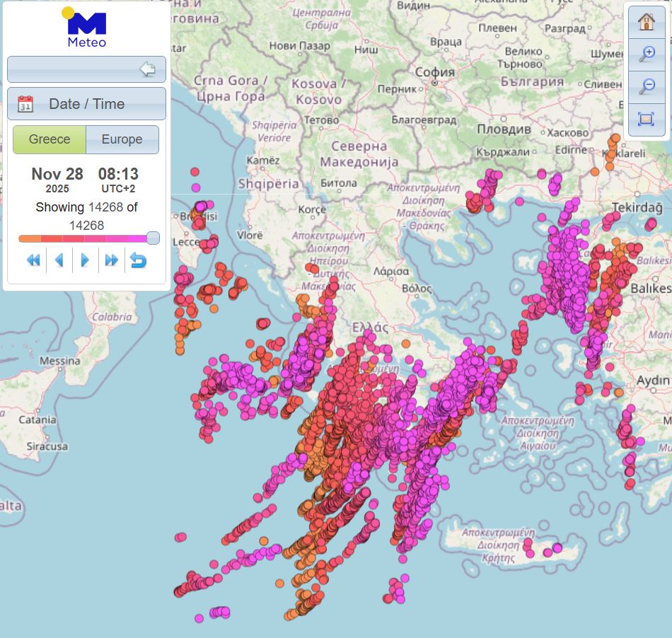The width and height of the screenshot is (672, 638).
Task: Click the calendar icon beside Date / Time
Action: 25,104
